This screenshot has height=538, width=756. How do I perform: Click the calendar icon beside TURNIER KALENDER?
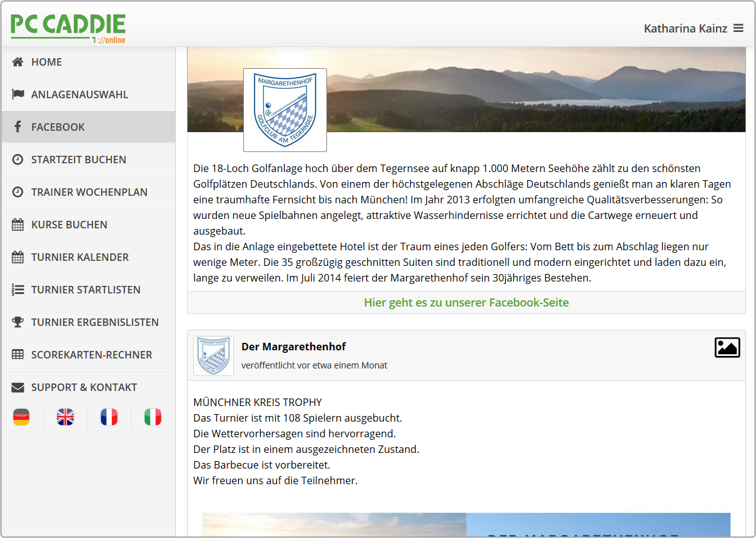click(x=18, y=257)
